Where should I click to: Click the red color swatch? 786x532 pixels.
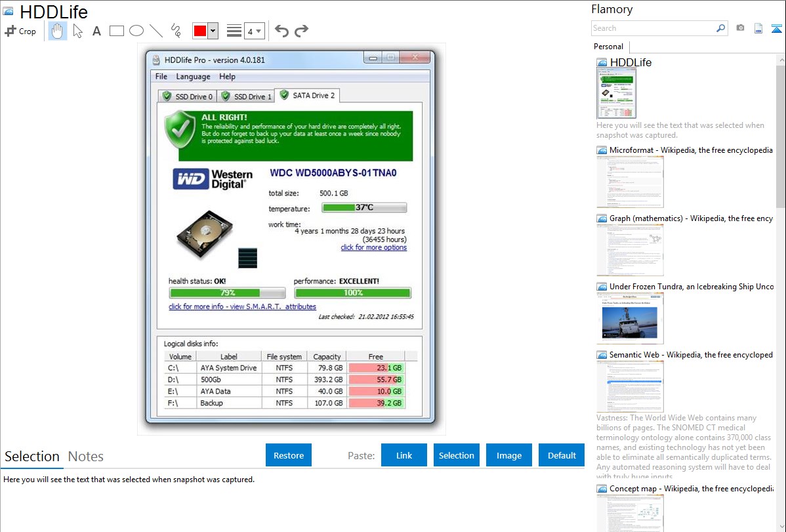pos(201,31)
